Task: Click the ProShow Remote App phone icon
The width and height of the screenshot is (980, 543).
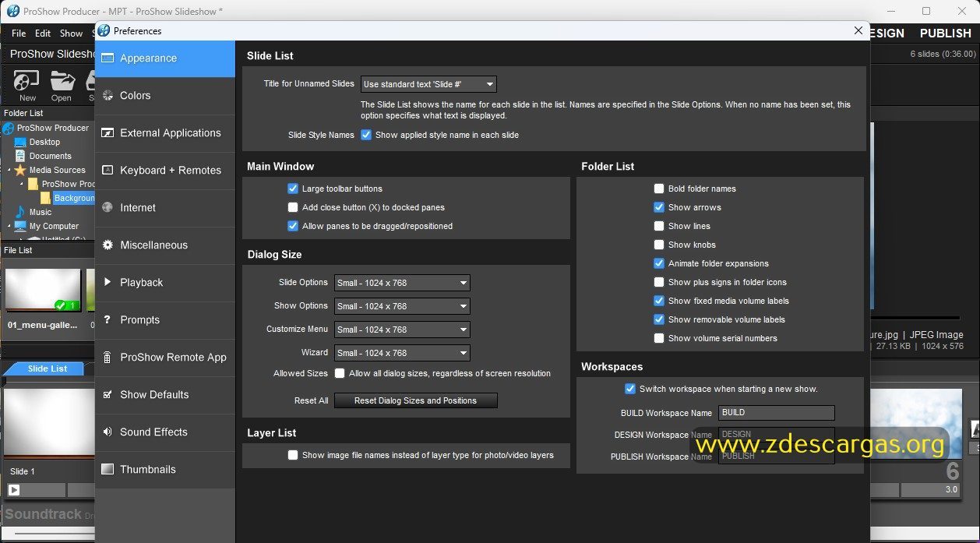Action: tap(108, 357)
